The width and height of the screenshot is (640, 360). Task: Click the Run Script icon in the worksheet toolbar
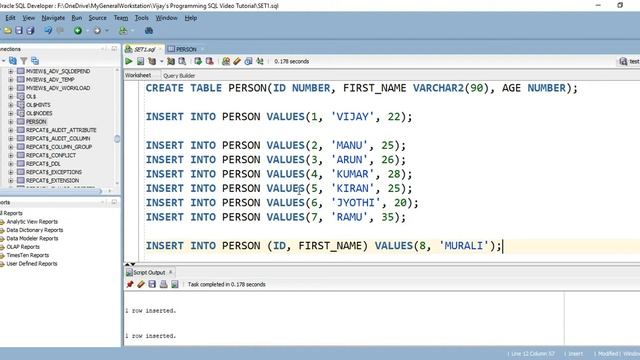[x=140, y=61]
